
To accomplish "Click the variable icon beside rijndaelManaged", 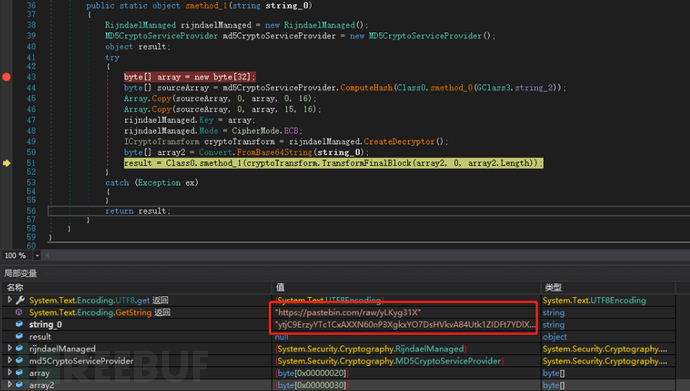I will coord(19,348).
